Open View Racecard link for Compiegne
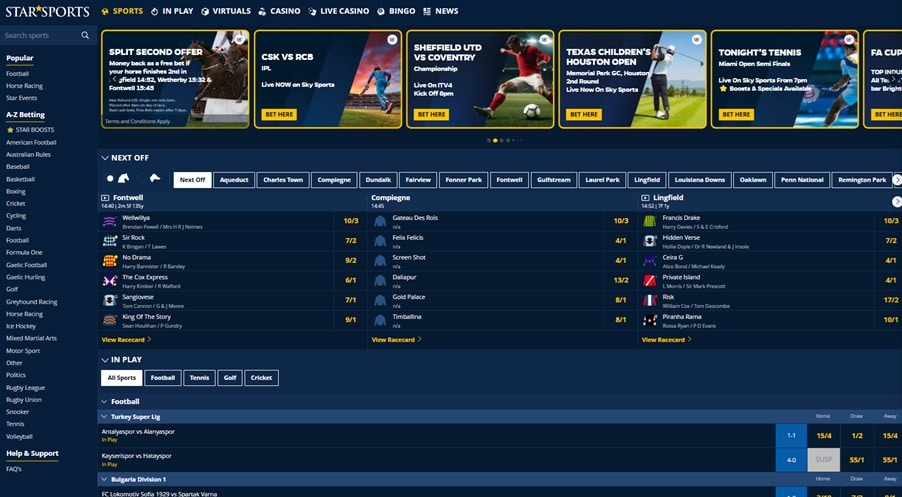Image resolution: width=902 pixels, height=497 pixels. pos(396,339)
